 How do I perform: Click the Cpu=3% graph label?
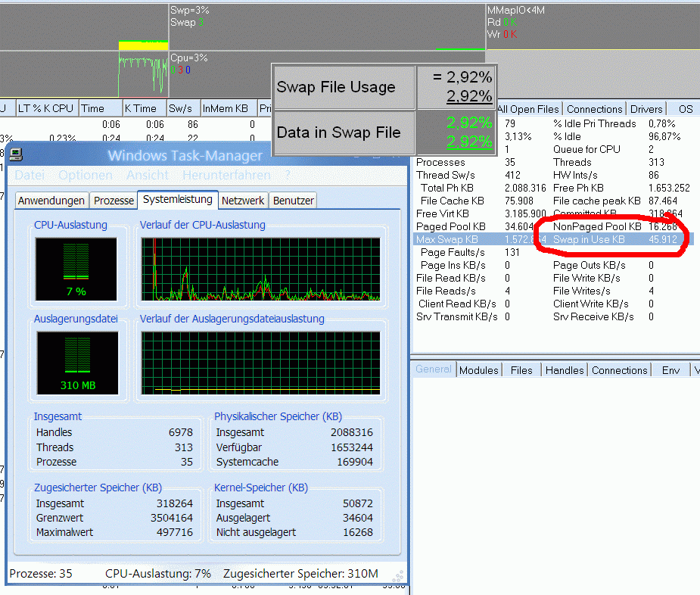[189, 58]
